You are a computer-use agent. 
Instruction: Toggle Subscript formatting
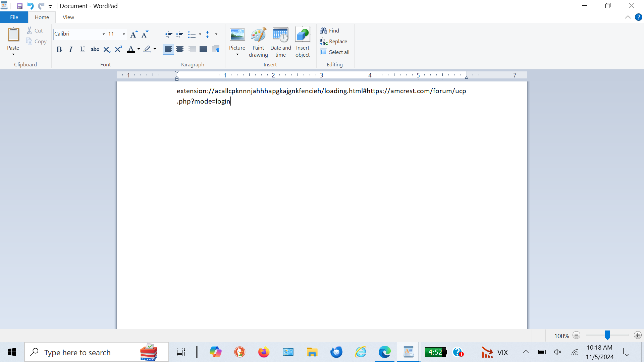107,50
